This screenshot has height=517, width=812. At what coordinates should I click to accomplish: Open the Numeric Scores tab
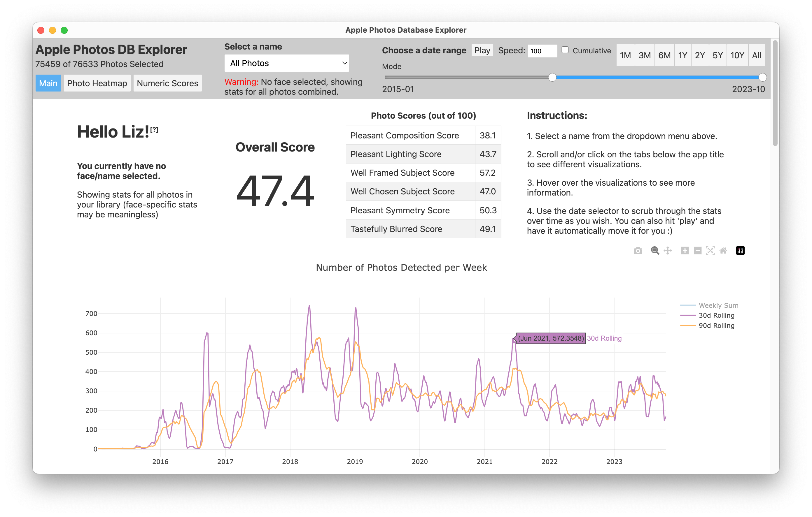(x=167, y=83)
